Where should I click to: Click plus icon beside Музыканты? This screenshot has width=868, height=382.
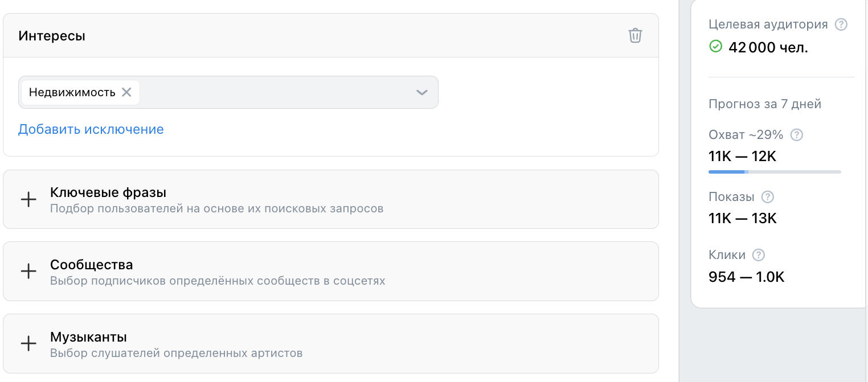(28, 344)
